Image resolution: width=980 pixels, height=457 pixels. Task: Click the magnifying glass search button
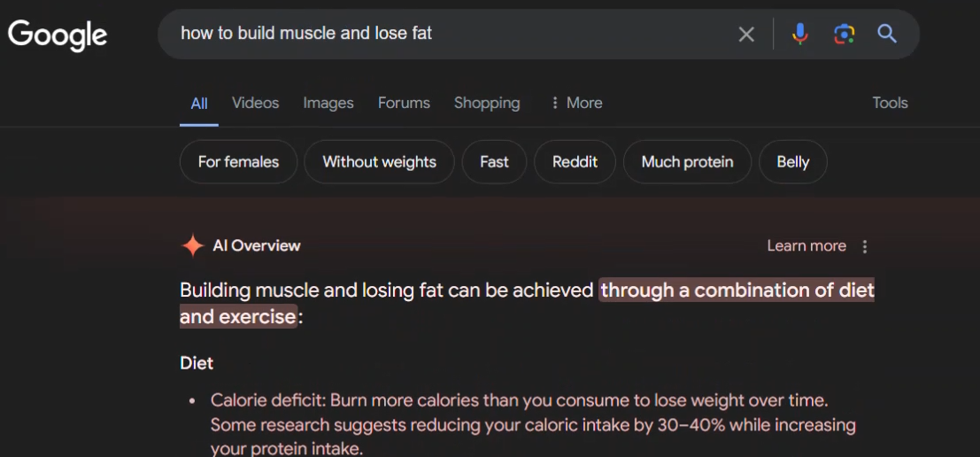(x=887, y=34)
